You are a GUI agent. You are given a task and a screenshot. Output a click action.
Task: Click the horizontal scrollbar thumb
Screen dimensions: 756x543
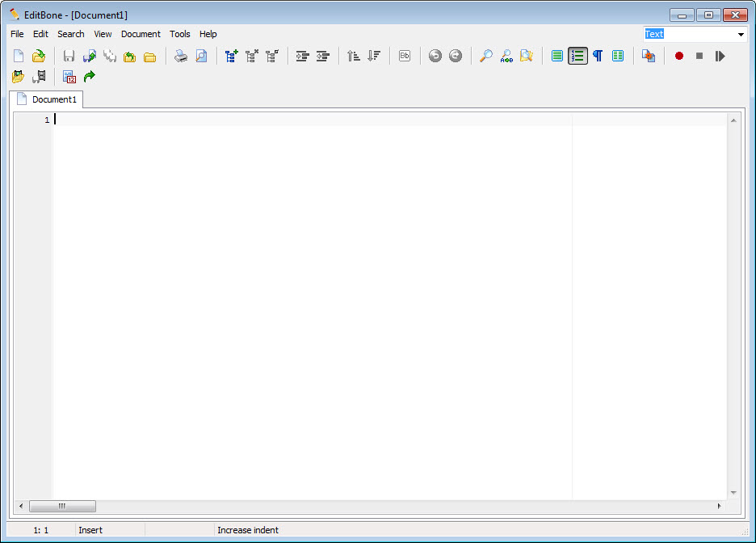point(62,506)
